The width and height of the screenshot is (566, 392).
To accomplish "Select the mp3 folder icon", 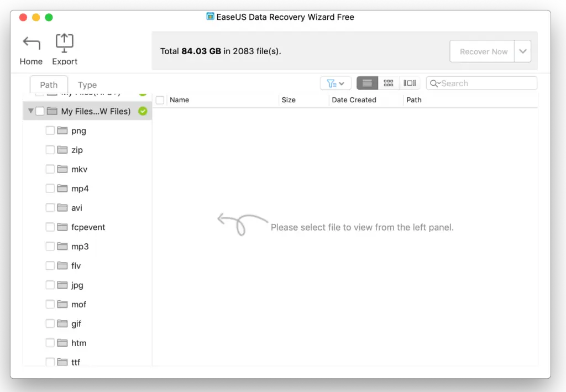I will click(x=62, y=246).
